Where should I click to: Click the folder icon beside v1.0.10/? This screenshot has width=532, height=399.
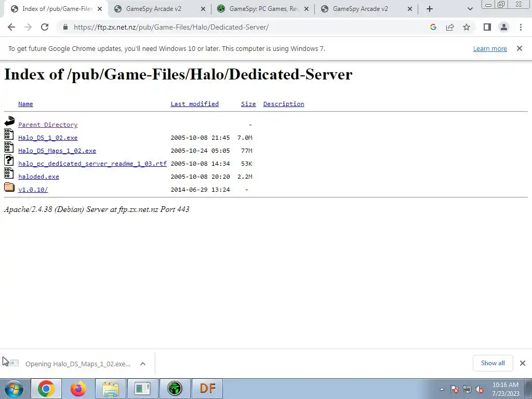pos(9,187)
